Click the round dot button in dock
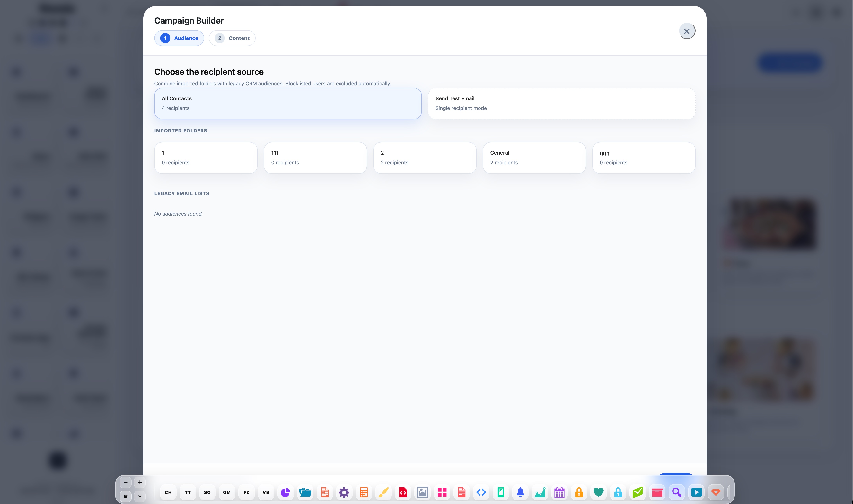The image size is (853, 504). tap(126, 496)
